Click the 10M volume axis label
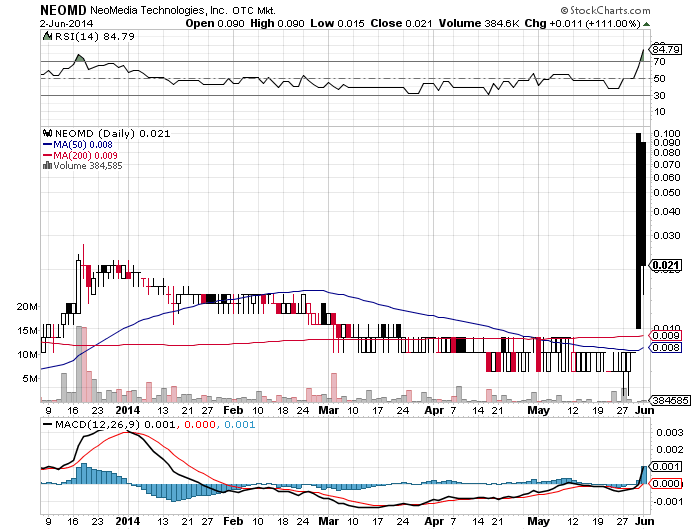This screenshot has height=530, width=700. click(27, 355)
